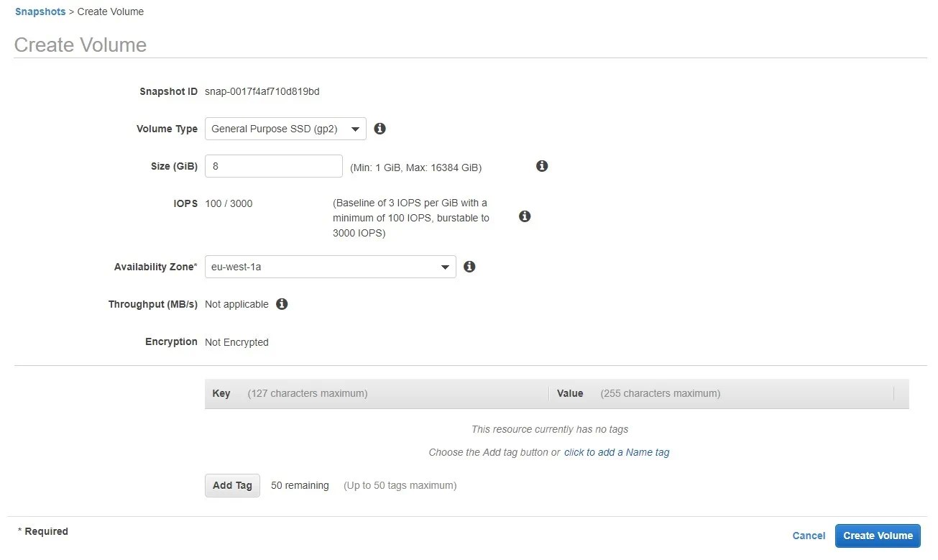Screen dimensions: 938x560
Task: Open the Volume Type info tooltip
Action: [x=380, y=129]
